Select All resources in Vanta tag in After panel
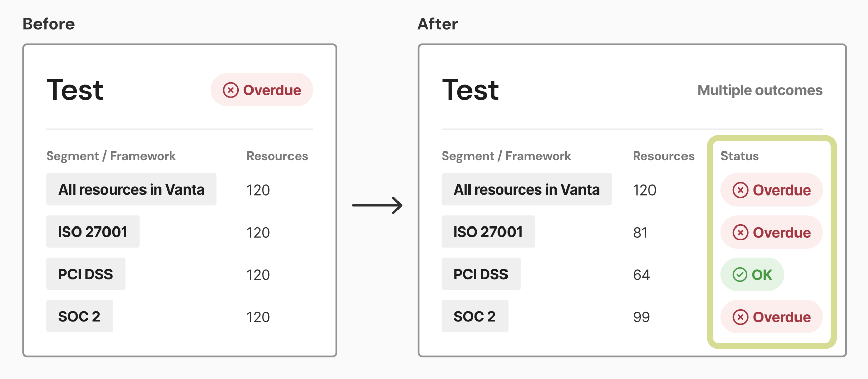 click(526, 189)
